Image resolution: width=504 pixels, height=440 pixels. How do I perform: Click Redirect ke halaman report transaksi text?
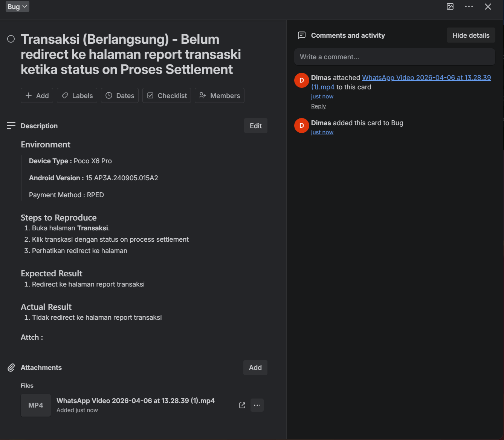(x=88, y=284)
